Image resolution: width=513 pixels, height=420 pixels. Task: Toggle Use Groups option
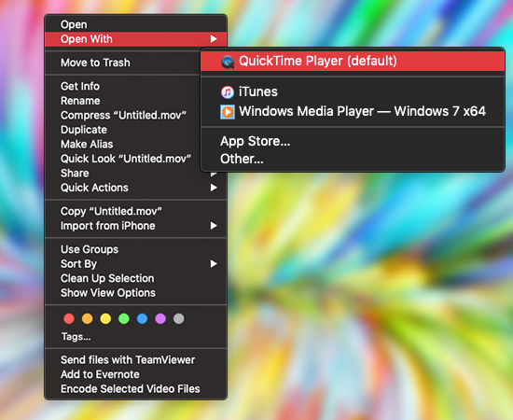136,249
